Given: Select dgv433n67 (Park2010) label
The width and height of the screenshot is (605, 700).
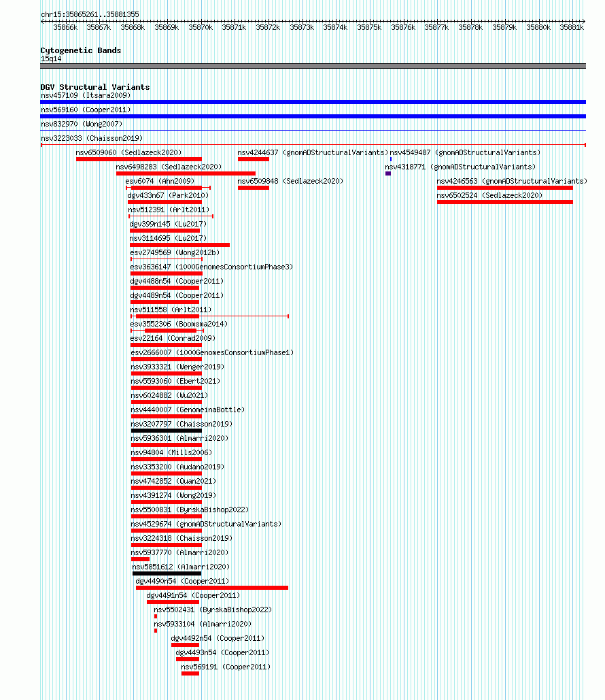Looking at the screenshot, I should pos(168,195).
